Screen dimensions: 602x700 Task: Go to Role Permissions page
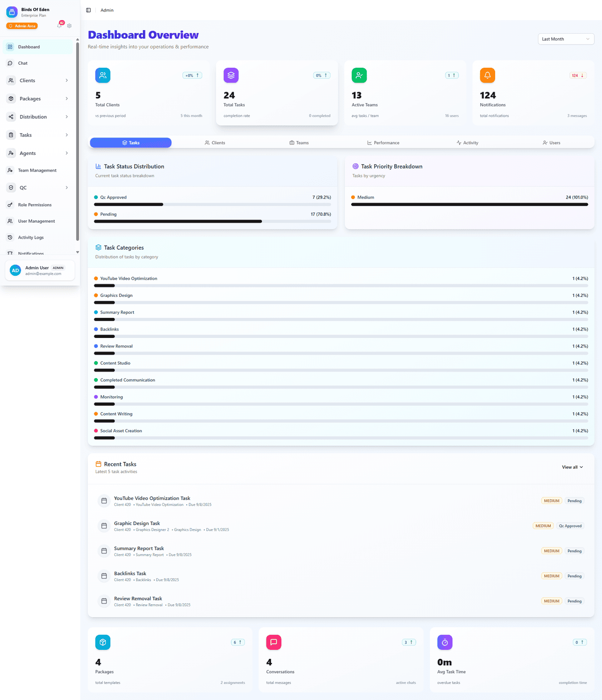click(x=35, y=205)
